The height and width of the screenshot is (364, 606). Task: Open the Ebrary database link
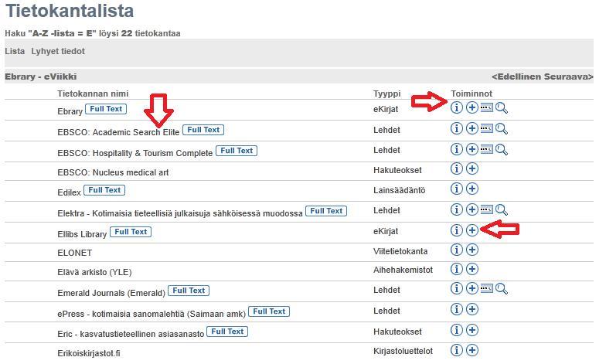pyautogui.click(x=70, y=111)
